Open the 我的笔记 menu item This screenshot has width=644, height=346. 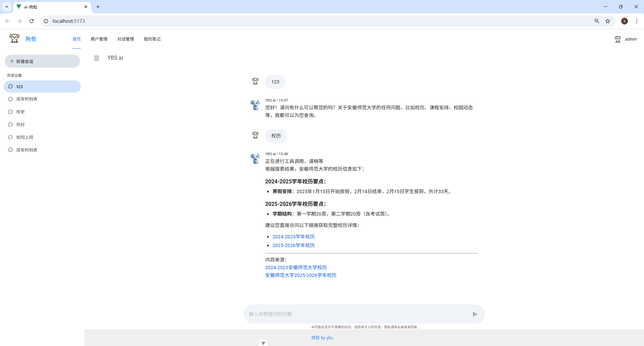[x=152, y=39]
